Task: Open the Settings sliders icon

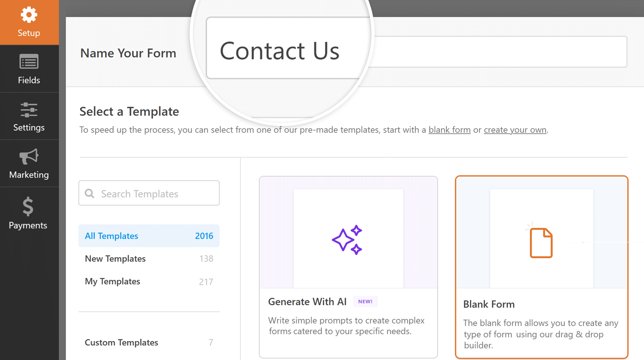Action: coord(29,110)
